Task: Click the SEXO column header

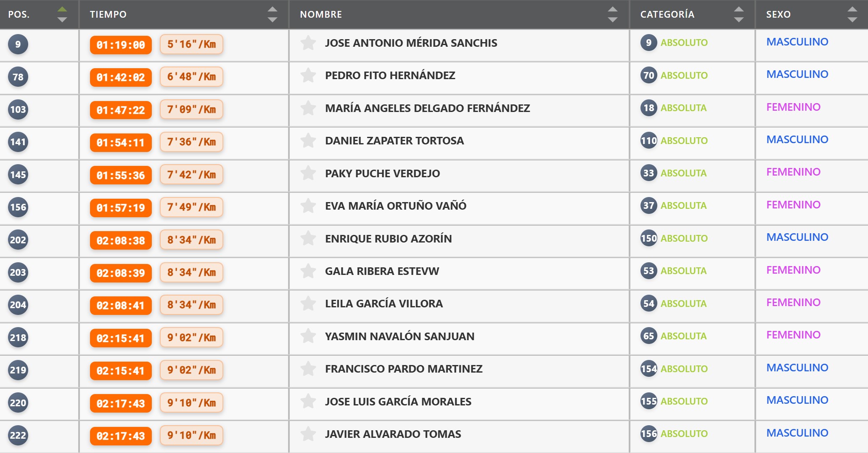Action: click(x=778, y=14)
